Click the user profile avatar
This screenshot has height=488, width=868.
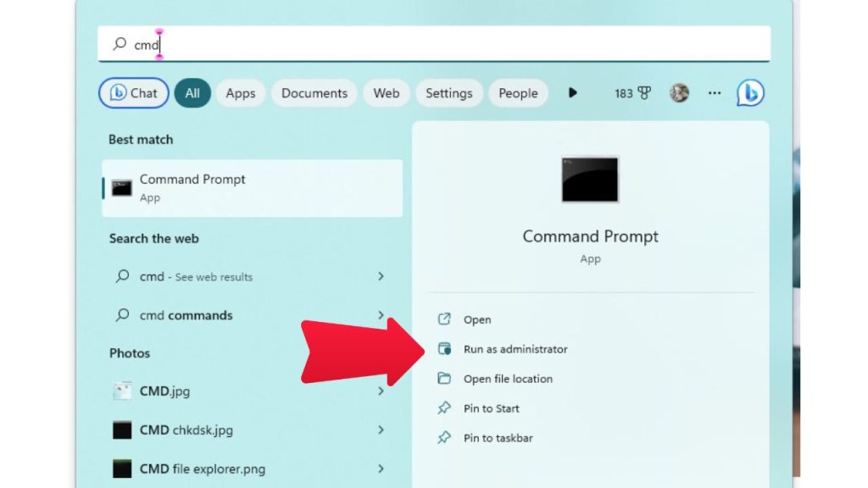679,93
